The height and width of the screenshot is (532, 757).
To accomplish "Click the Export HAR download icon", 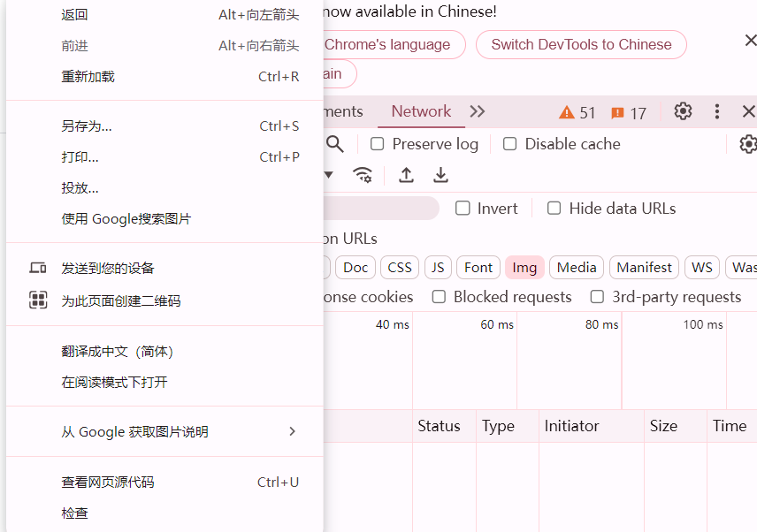I will [x=440, y=175].
